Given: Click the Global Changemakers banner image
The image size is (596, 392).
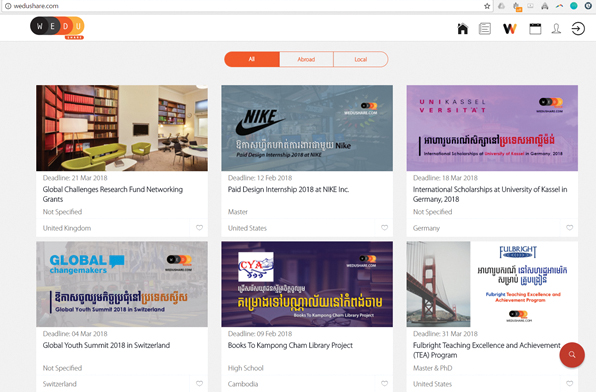Looking at the screenshot, I should click(x=122, y=284).
